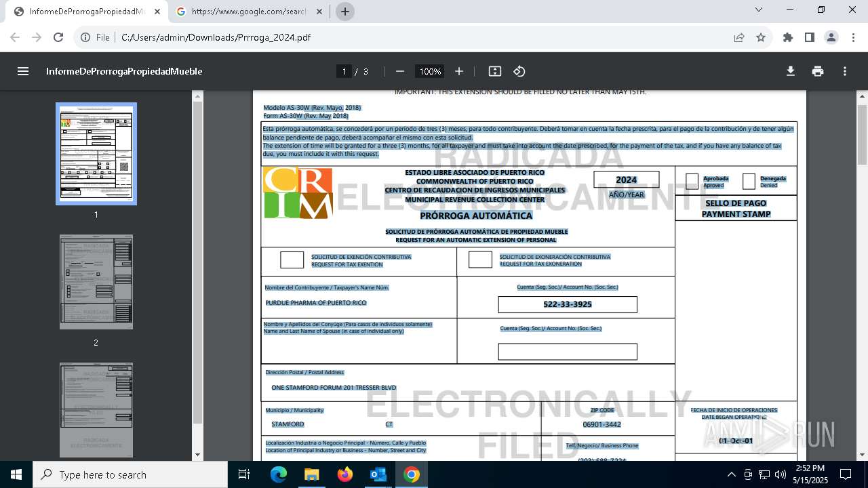Toggle Chrome side panel

[810, 37]
